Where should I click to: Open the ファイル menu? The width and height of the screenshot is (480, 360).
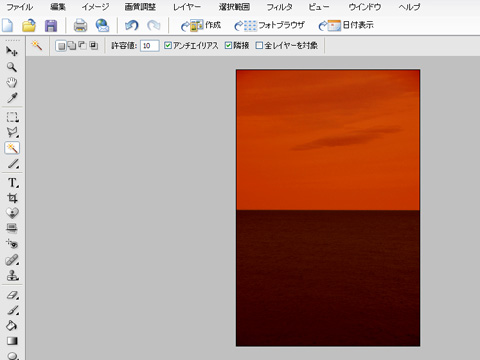pos(20,7)
